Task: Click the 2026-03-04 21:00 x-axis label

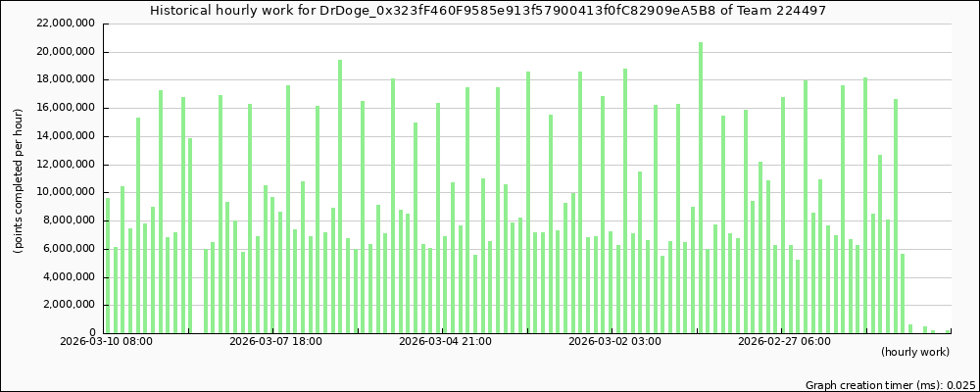Action: pyautogui.click(x=446, y=341)
